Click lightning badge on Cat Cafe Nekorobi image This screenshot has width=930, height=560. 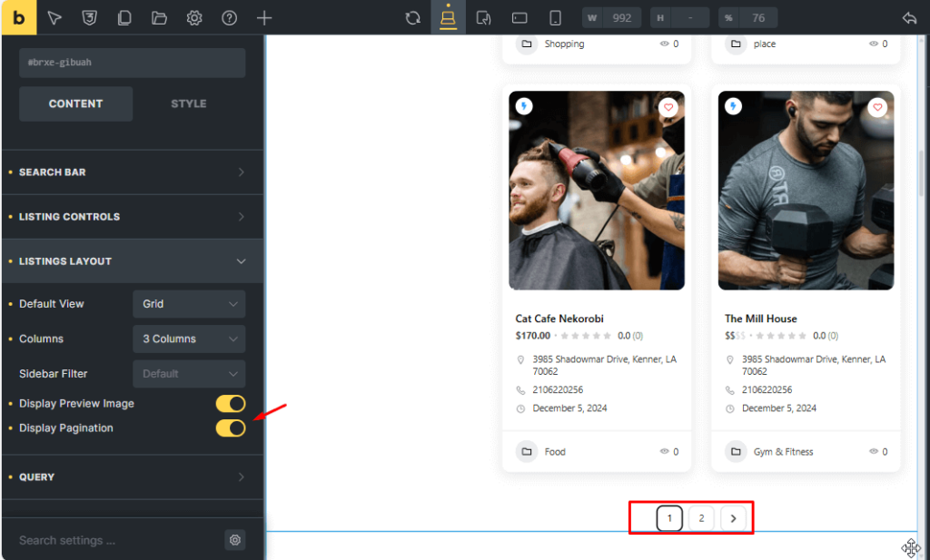coord(524,106)
